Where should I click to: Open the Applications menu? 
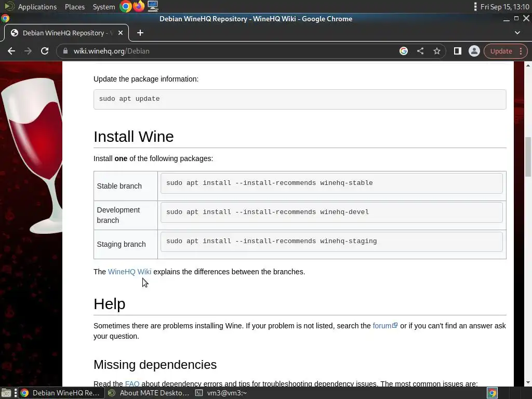(37, 7)
